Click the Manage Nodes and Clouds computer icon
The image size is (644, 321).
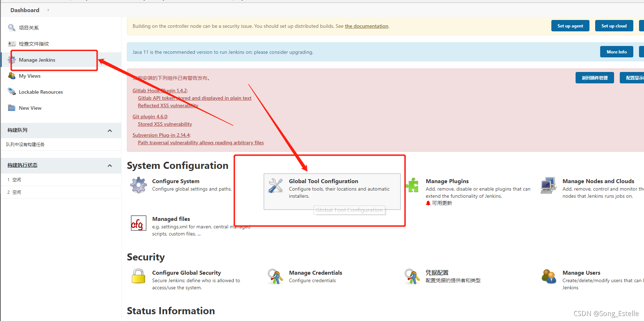pyautogui.click(x=549, y=185)
